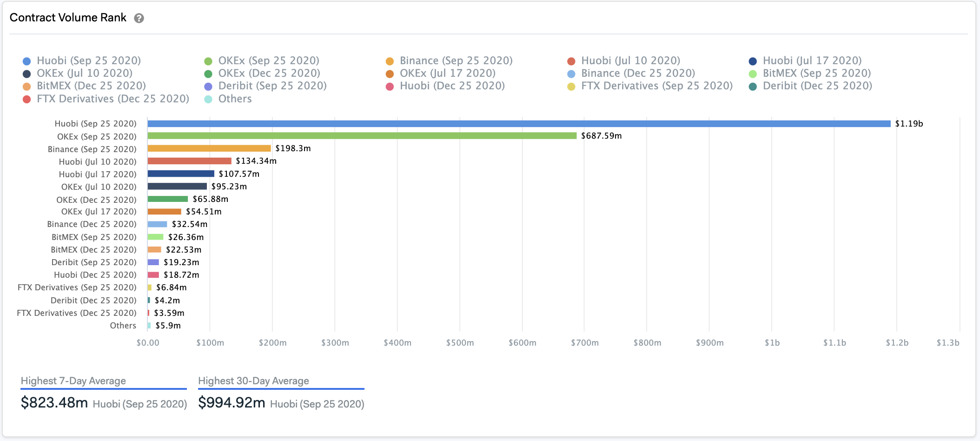Toggle Huobi (Dec 25 2020) legend entry

[x=445, y=86]
